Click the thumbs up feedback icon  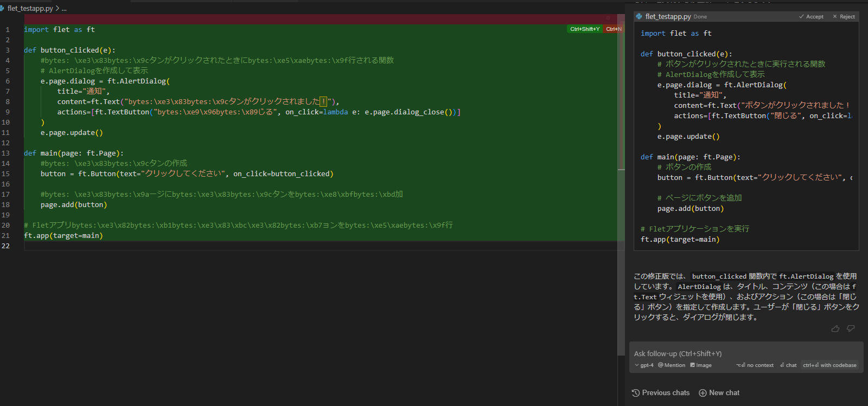835,328
